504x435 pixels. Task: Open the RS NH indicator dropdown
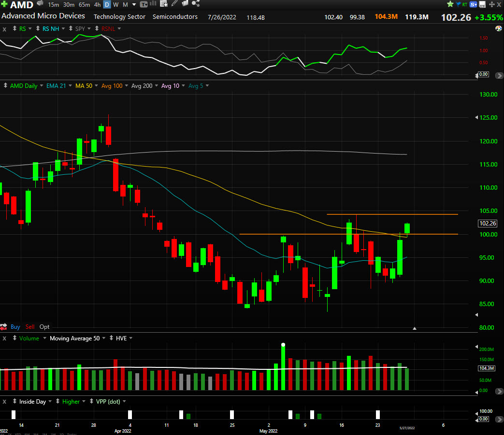pyautogui.click(x=63, y=28)
